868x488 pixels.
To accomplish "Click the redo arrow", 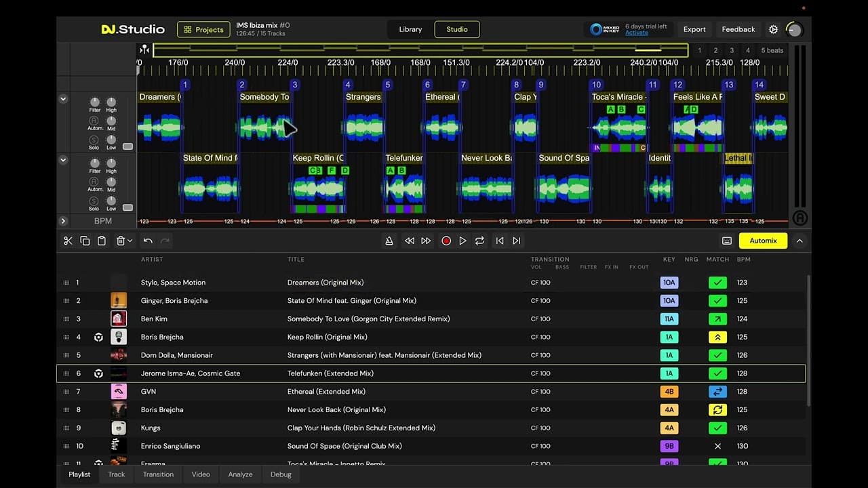I will (x=165, y=241).
